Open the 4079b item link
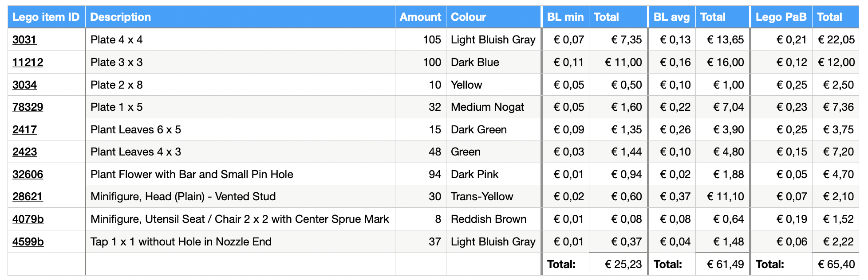 click(x=28, y=219)
